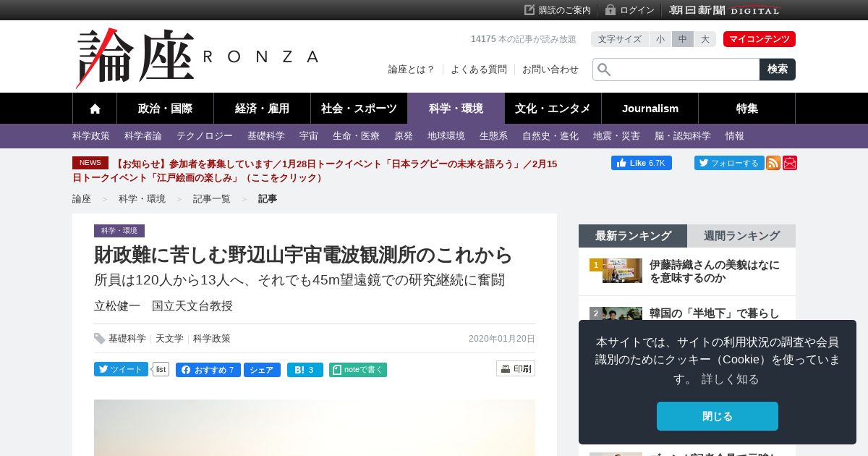
Task: Click the Twitter list bubble
Action: [161, 369]
